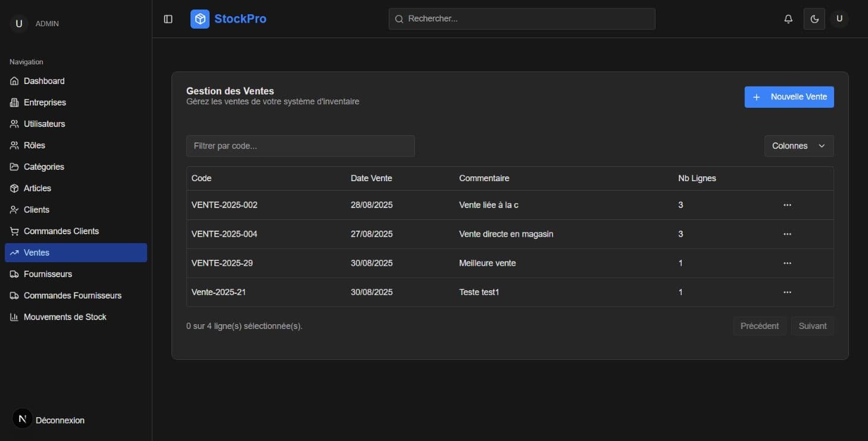Click the ADMIN avatar in sidebar
Image resolution: width=868 pixels, height=441 pixels.
(19, 24)
